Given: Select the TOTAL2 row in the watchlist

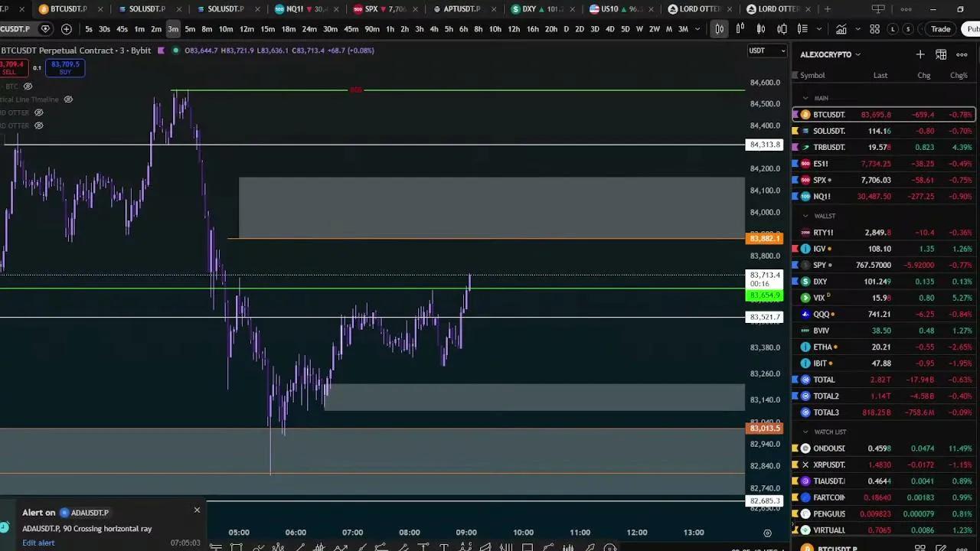Looking at the screenshot, I should pyautogui.click(x=884, y=396).
